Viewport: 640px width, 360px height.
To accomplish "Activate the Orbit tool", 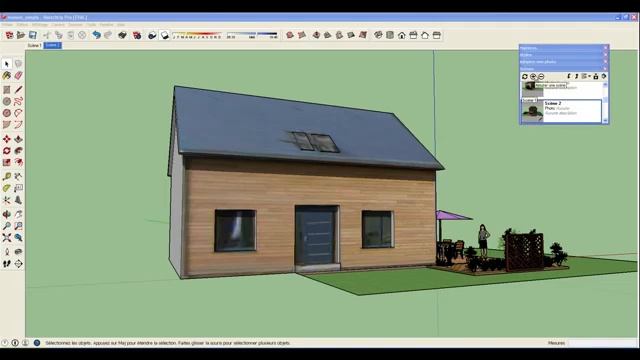I will [x=7, y=214].
